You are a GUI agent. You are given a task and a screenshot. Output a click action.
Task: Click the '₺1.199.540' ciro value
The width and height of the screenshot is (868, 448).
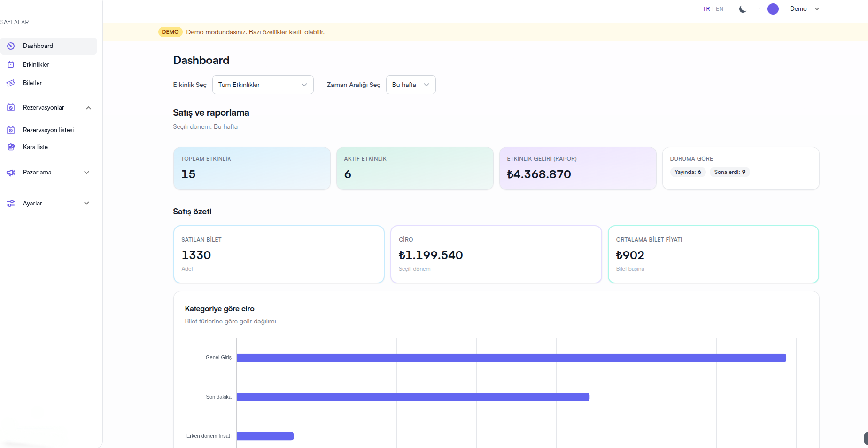[431, 255]
